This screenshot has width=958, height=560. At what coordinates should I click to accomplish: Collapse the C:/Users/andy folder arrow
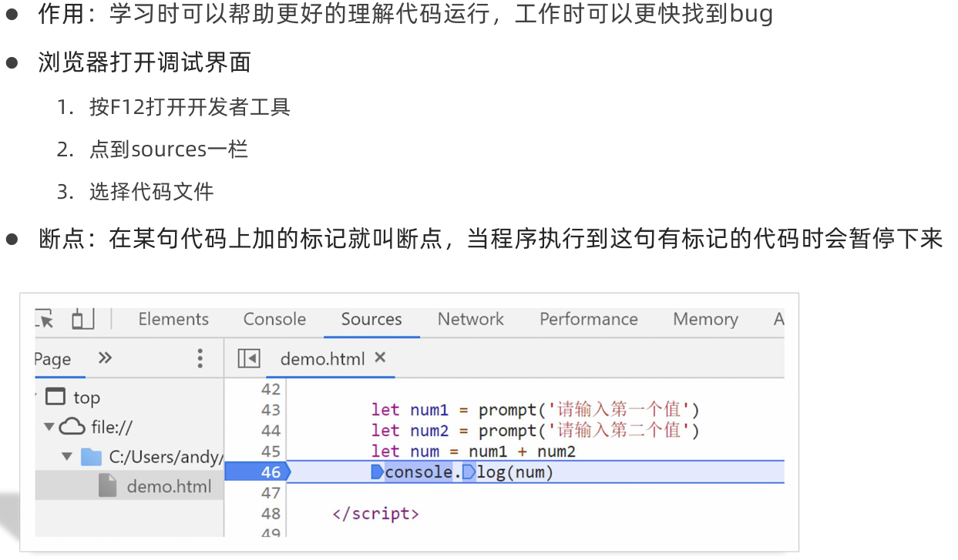tap(66, 457)
